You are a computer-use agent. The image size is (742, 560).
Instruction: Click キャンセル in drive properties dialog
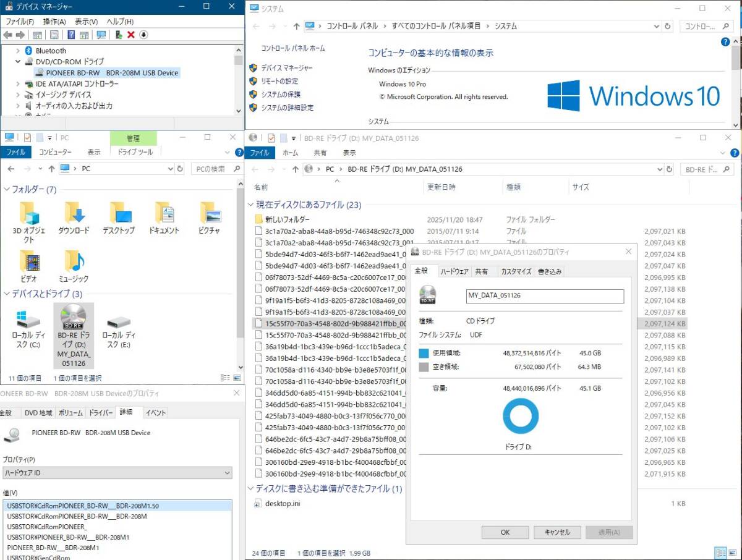[556, 532]
